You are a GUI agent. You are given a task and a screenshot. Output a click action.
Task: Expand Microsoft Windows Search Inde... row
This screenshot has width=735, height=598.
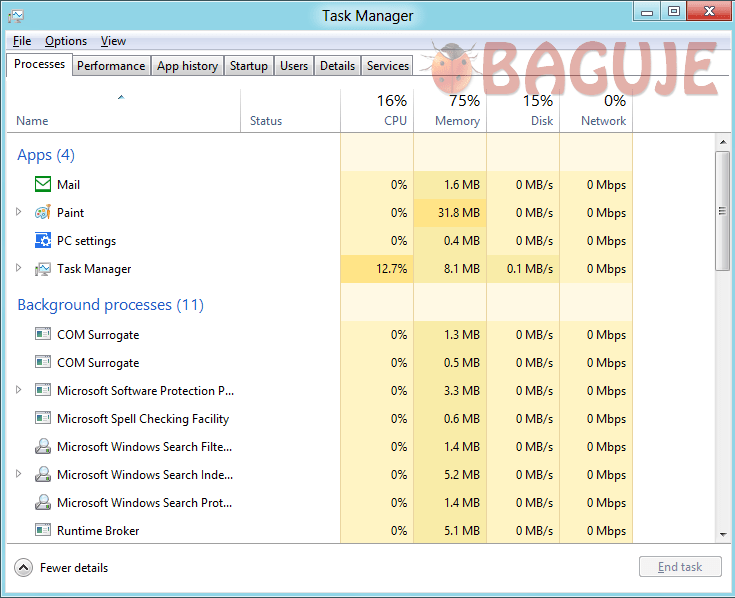tap(18, 474)
